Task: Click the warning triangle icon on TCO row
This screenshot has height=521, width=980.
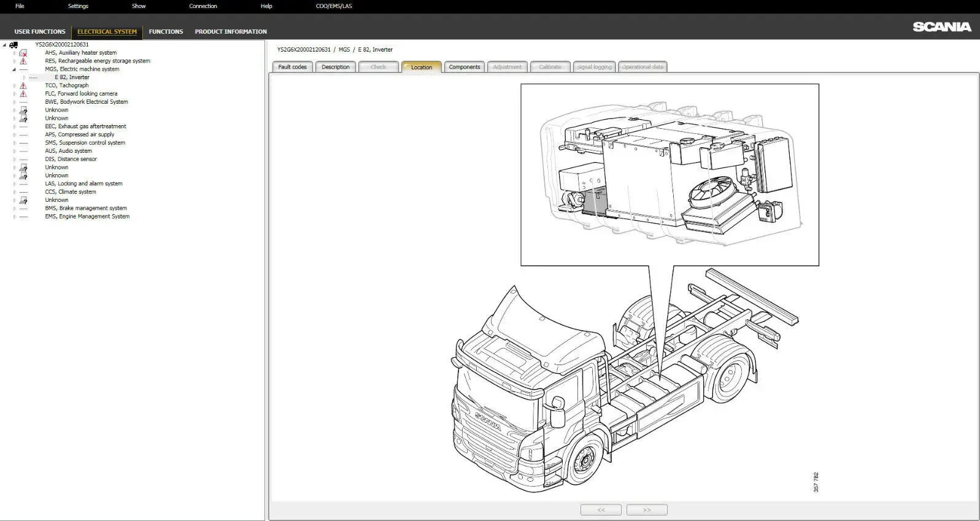Action: pyautogui.click(x=23, y=85)
